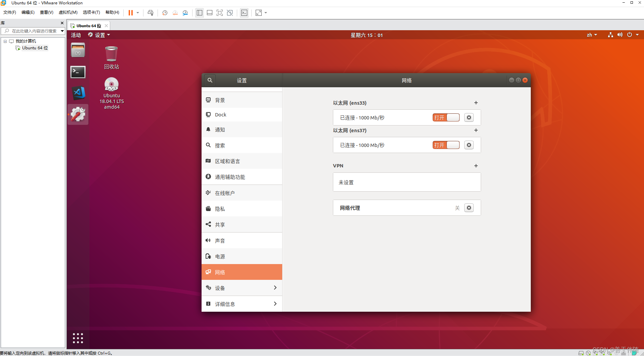The width and height of the screenshot is (644, 356).
Task: Click the network status icon in top bar
Action: (610, 35)
